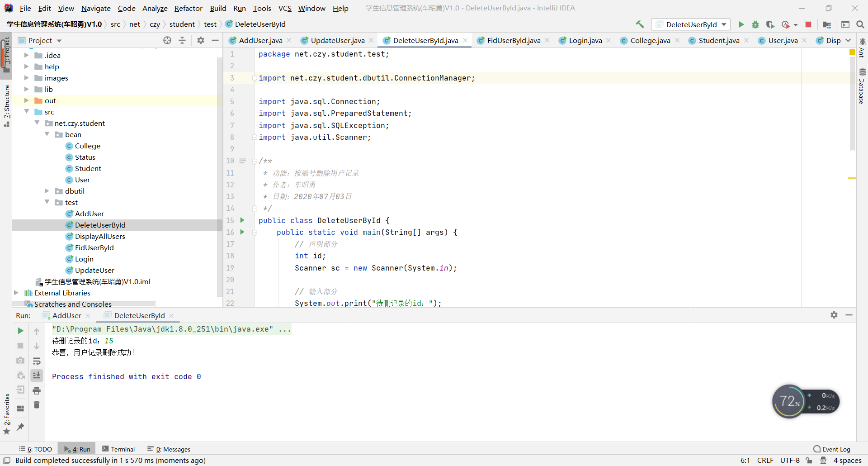
Task: Switch to FidUserById.java editor tab
Action: (514, 40)
